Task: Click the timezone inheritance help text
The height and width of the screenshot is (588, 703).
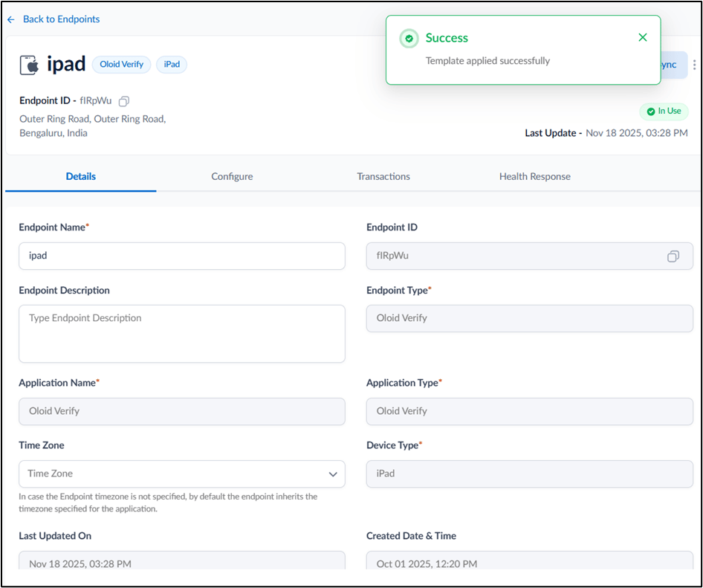Action: (x=168, y=503)
